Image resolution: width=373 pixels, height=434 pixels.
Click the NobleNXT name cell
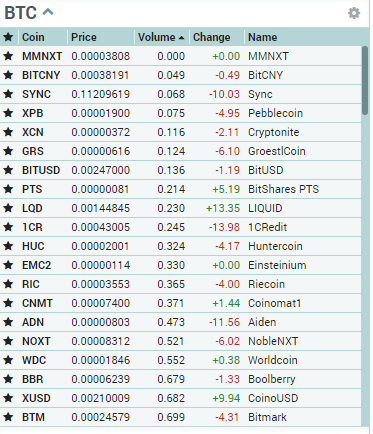pyautogui.click(x=273, y=341)
